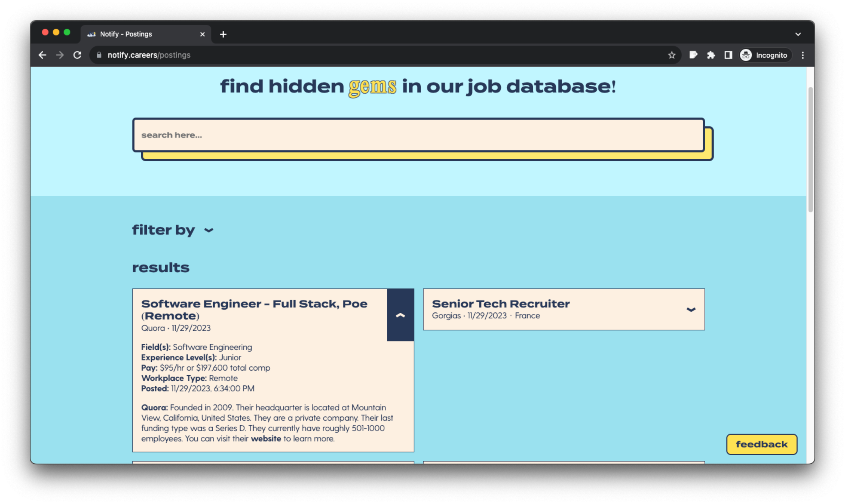The image size is (845, 504).
Task: Click the Incognito profile button
Action: coord(764,55)
